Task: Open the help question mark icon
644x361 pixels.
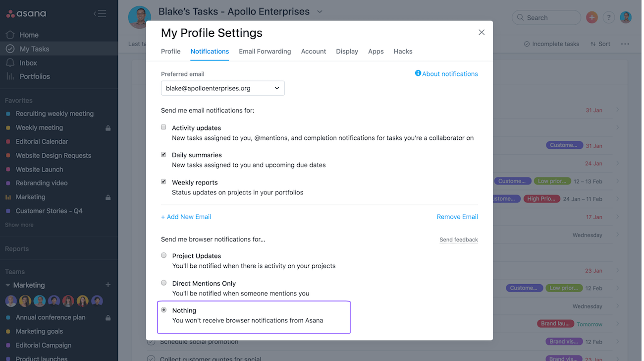Action: (x=609, y=17)
